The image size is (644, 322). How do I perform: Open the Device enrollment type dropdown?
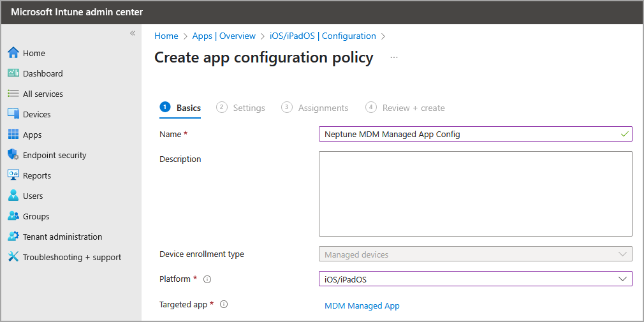[x=476, y=254]
